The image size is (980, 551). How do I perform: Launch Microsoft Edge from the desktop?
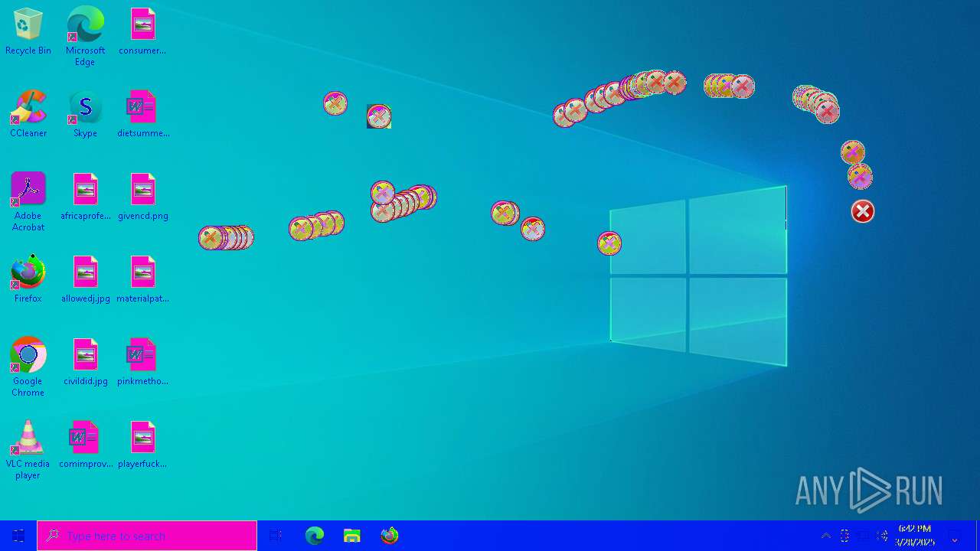tap(85, 37)
